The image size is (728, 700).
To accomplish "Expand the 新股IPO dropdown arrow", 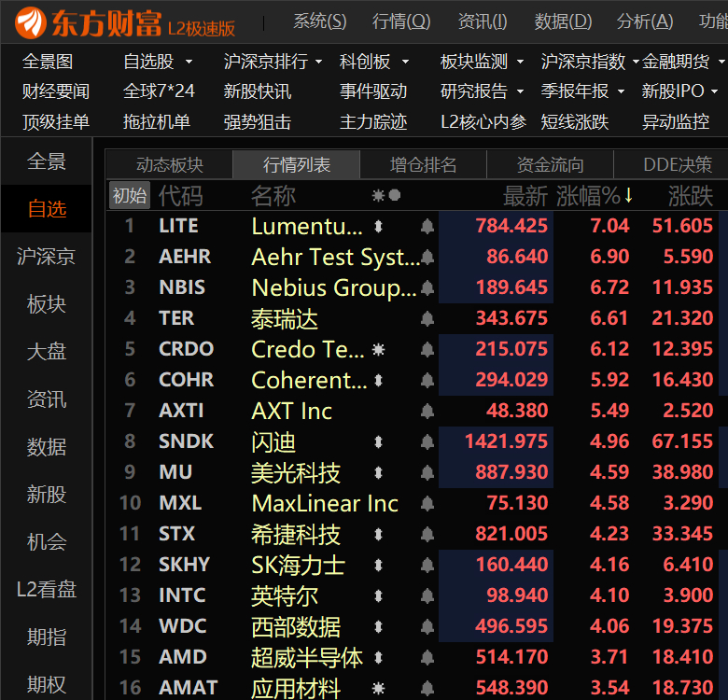I will pyautogui.click(x=715, y=91).
